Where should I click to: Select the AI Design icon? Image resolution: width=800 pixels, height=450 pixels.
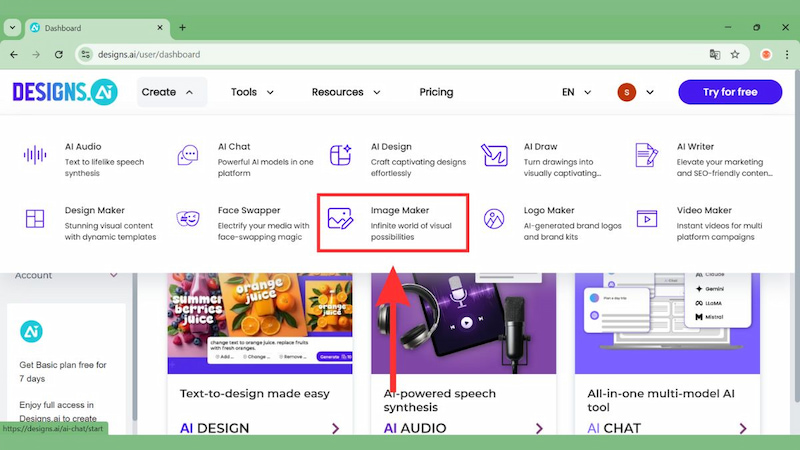pos(341,155)
